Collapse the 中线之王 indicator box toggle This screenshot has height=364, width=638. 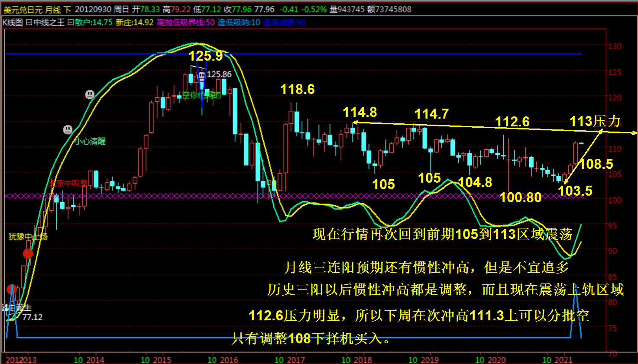coord(29,23)
